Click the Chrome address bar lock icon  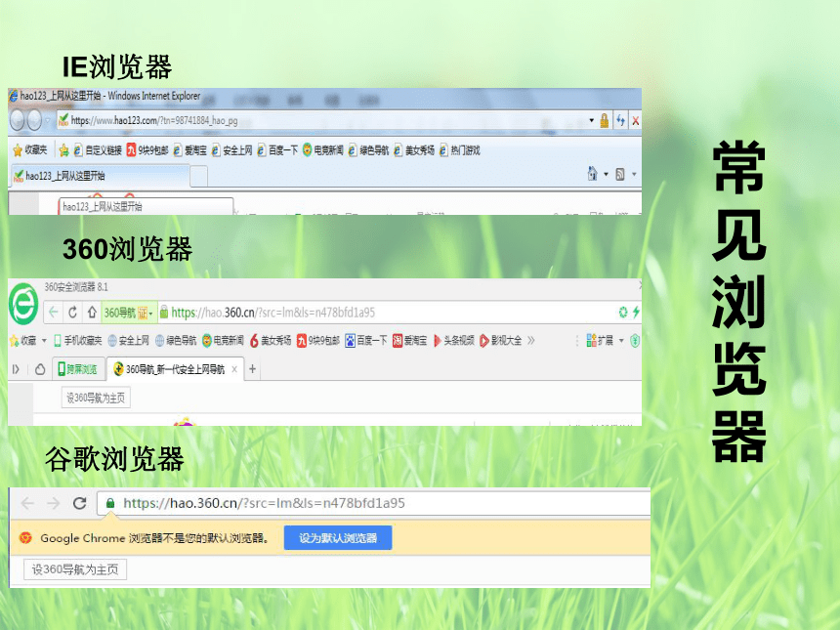110,503
